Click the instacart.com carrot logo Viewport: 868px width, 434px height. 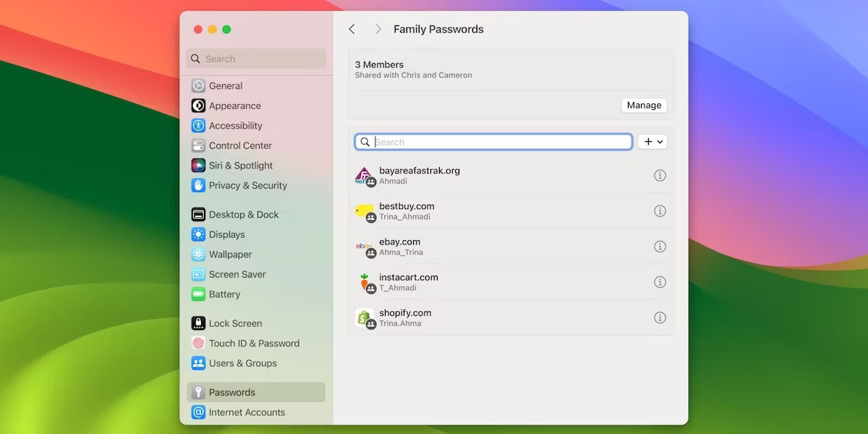click(364, 282)
